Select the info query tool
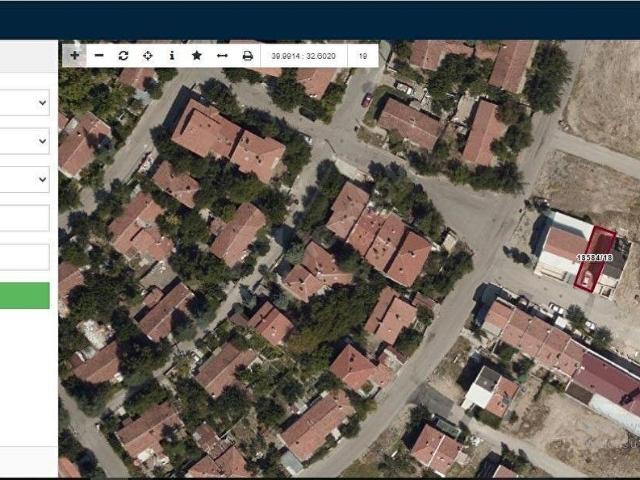640x480 pixels. click(172, 56)
